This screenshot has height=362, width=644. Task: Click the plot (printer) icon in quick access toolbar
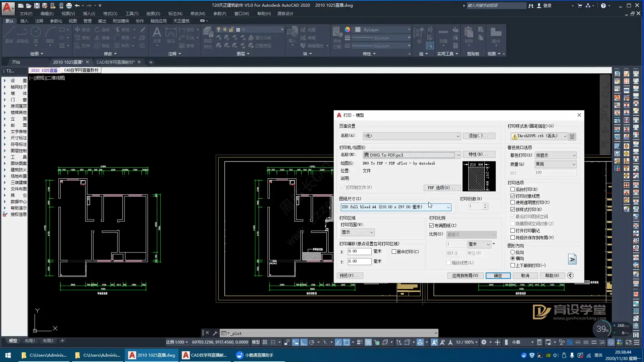pyautogui.click(x=69, y=5)
